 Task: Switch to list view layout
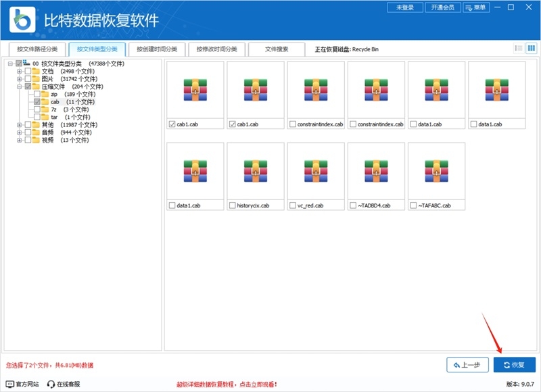pyautogui.click(x=519, y=48)
